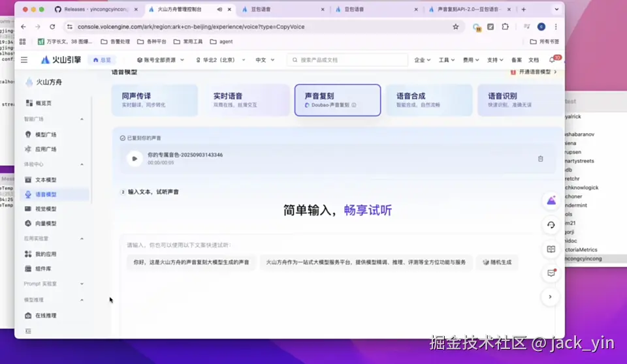Viewport: 627px width, 364px height.
Task: Open Chrome extensions puzzle icon
Action: point(506,27)
